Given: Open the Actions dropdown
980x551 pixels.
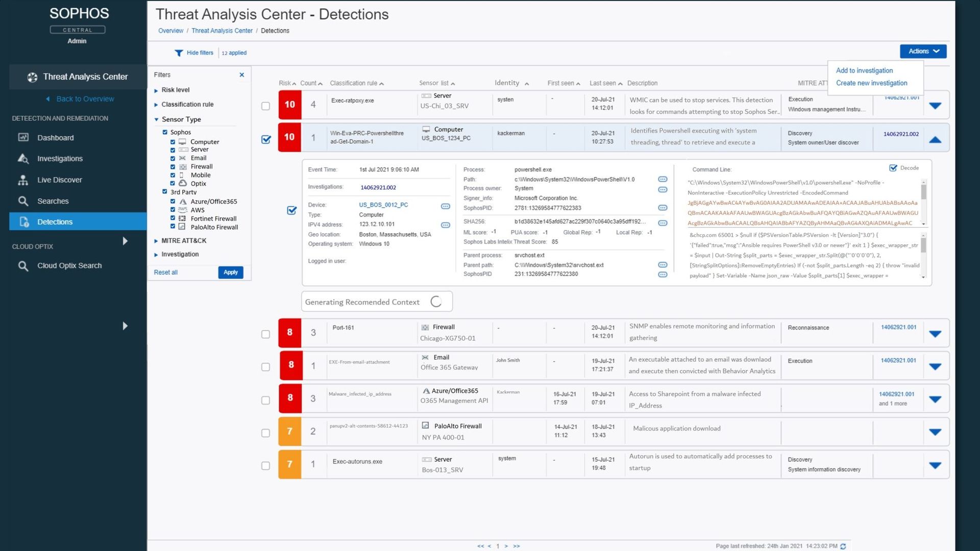Looking at the screenshot, I should click(x=923, y=51).
